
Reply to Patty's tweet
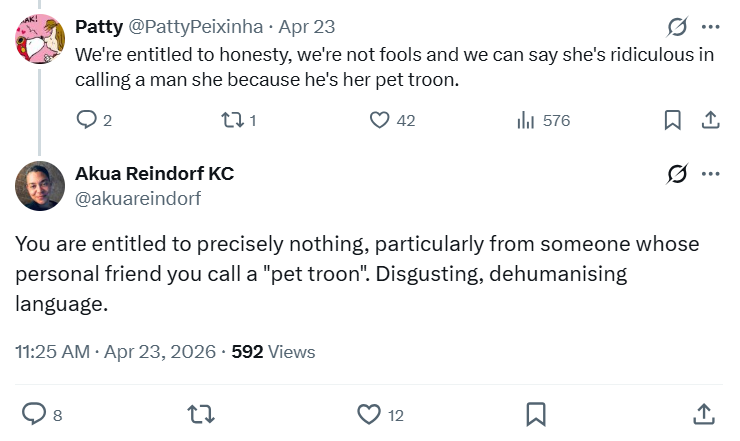[88, 120]
